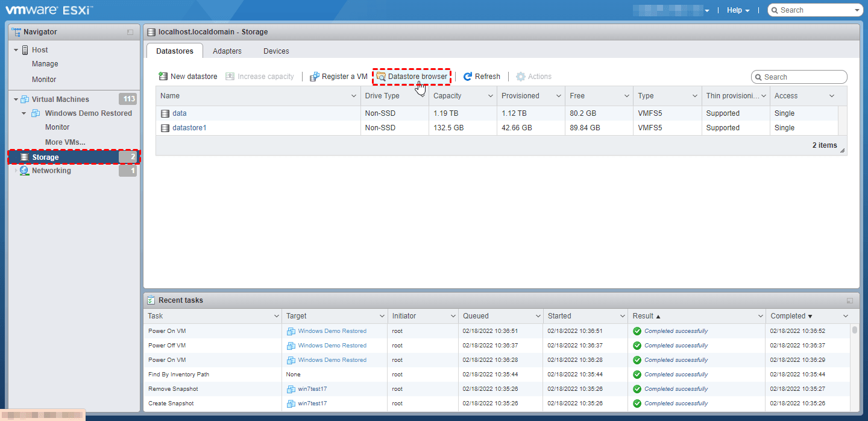Open the user account dropdown

point(707,10)
